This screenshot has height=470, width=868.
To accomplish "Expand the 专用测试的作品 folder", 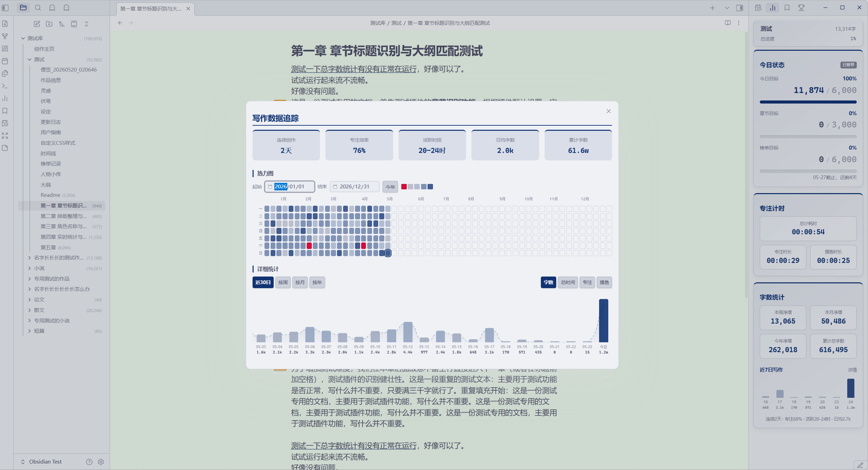I will pyautogui.click(x=30, y=279).
